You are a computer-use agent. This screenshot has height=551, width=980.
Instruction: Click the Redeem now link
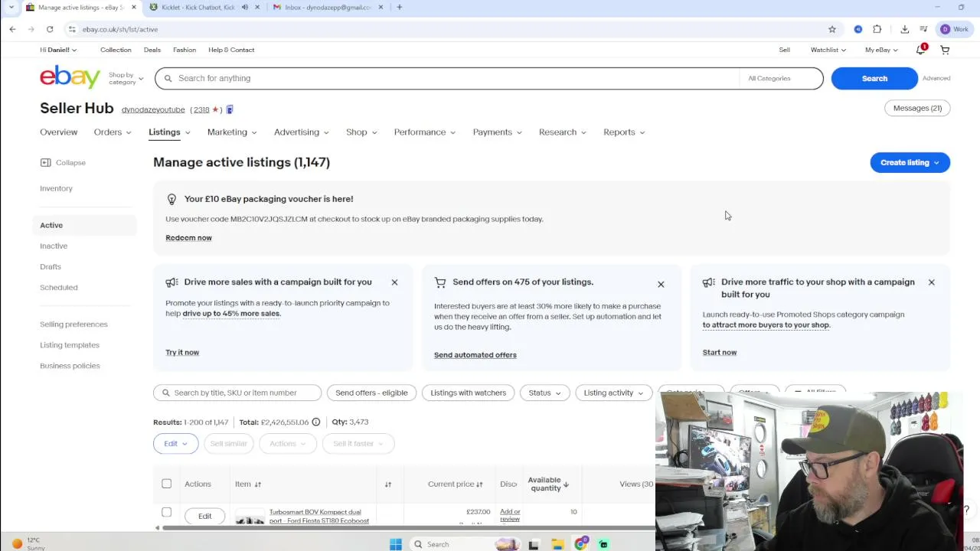pyautogui.click(x=188, y=237)
